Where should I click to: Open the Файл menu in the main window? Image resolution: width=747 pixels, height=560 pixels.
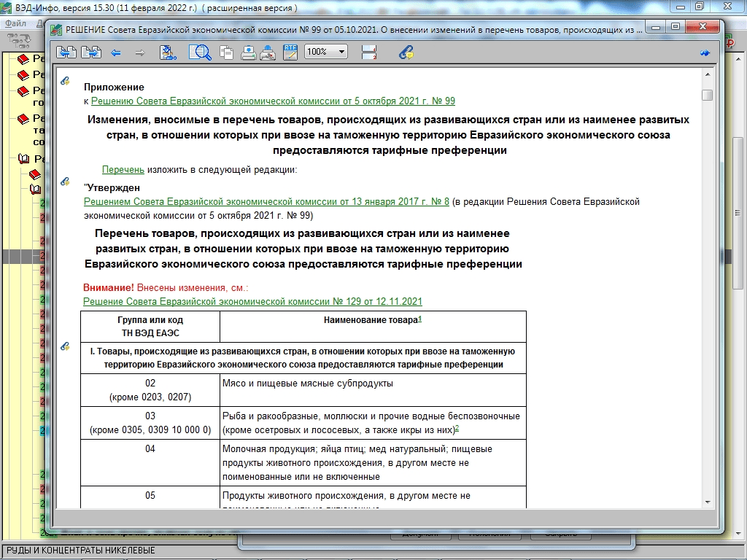16,23
